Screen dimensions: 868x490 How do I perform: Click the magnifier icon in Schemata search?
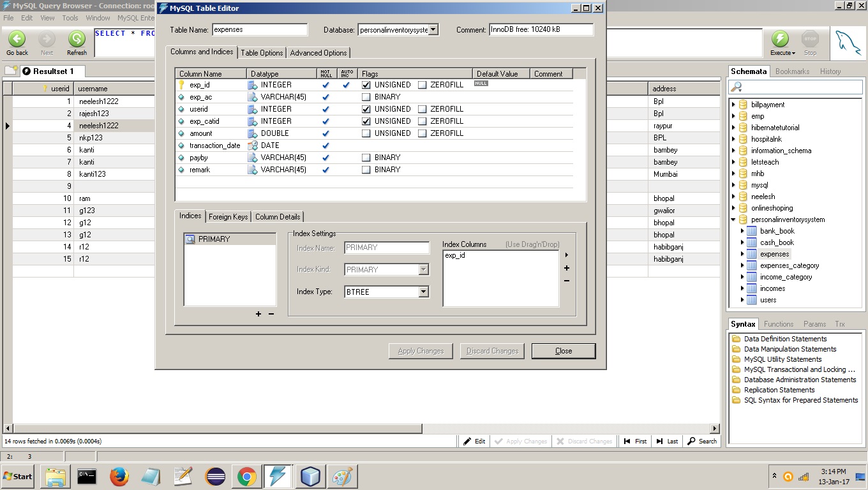tap(737, 87)
